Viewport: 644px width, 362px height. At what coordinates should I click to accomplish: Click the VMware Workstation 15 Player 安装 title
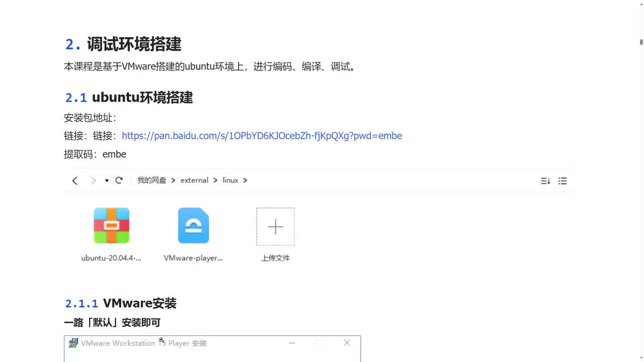click(x=144, y=343)
